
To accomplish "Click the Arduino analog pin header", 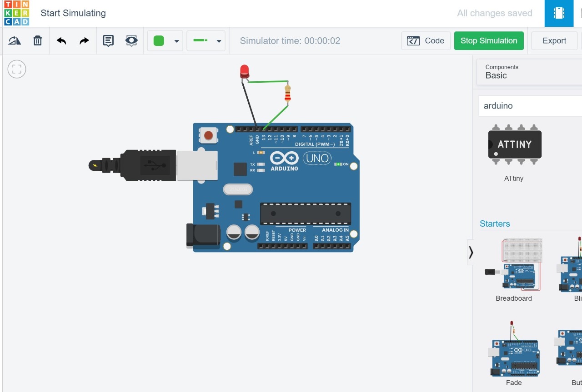I will [x=332, y=246].
